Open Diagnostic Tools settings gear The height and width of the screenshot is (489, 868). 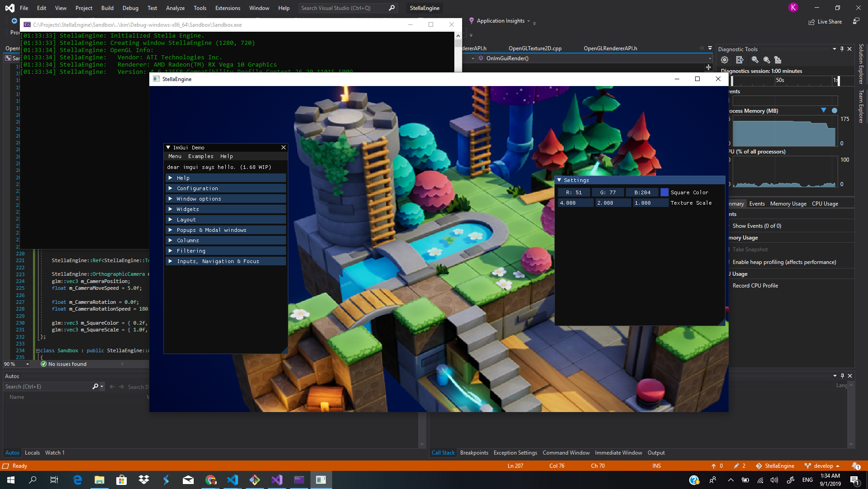725,60
